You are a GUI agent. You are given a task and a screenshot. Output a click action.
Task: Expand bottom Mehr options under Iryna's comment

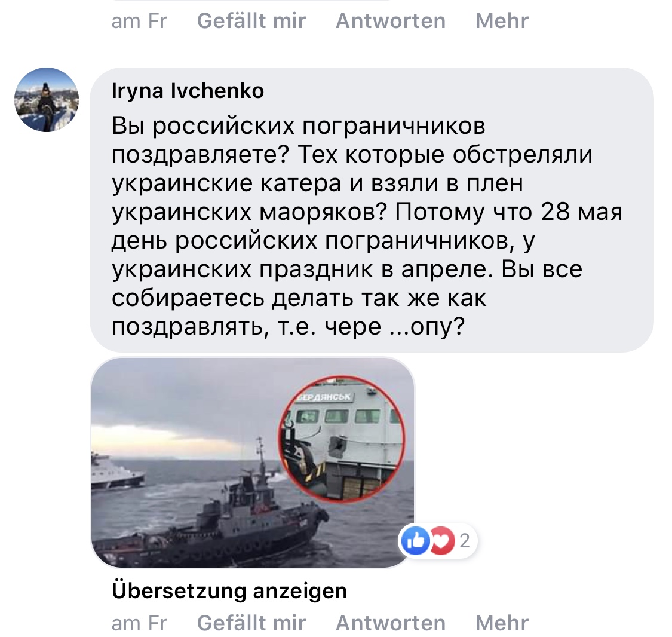click(x=502, y=623)
